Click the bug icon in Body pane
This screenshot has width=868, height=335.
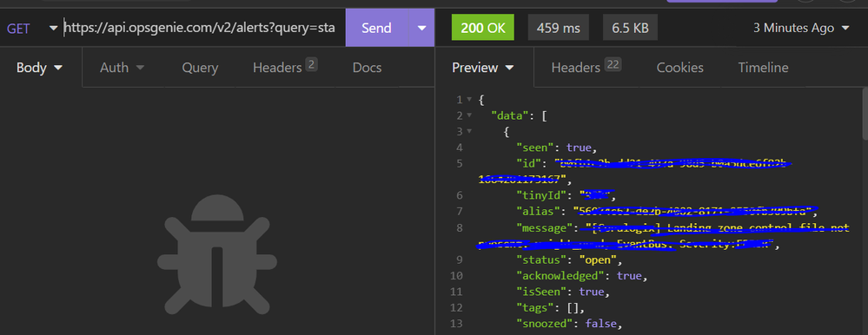click(x=216, y=255)
